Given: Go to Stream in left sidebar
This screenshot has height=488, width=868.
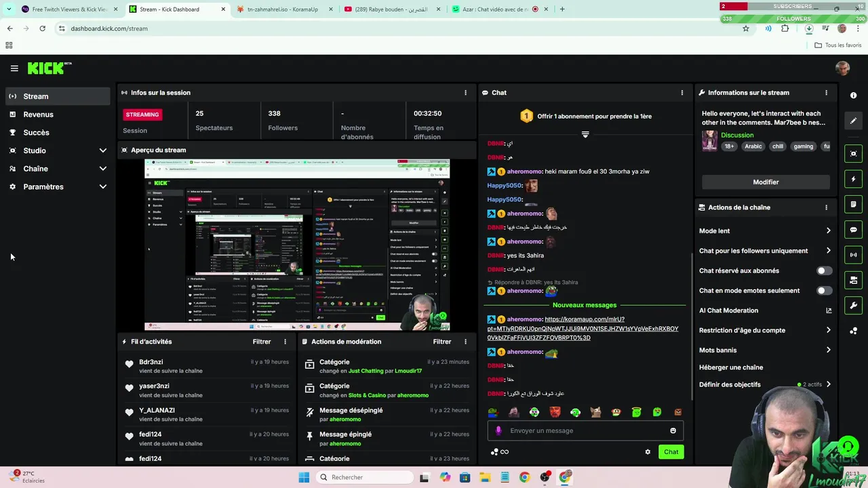Looking at the screenshot, I should coord(58,96).
